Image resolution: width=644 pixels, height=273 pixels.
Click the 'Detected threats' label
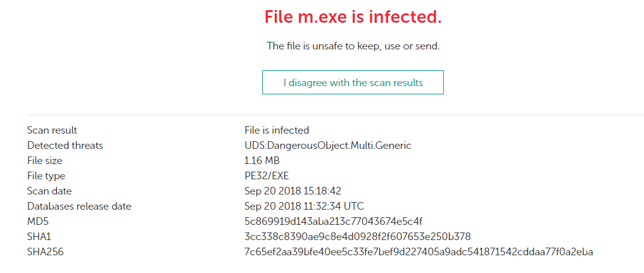[x=65, y=146]
